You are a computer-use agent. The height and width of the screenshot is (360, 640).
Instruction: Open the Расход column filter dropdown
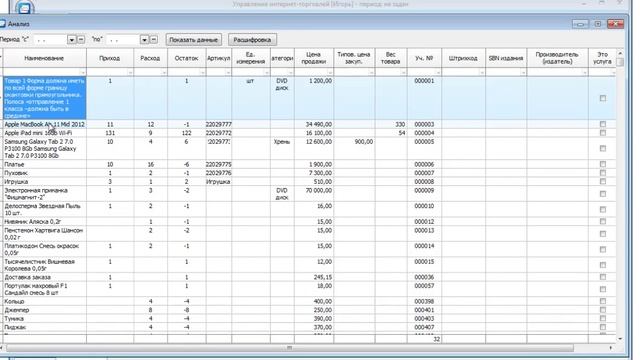164,73
